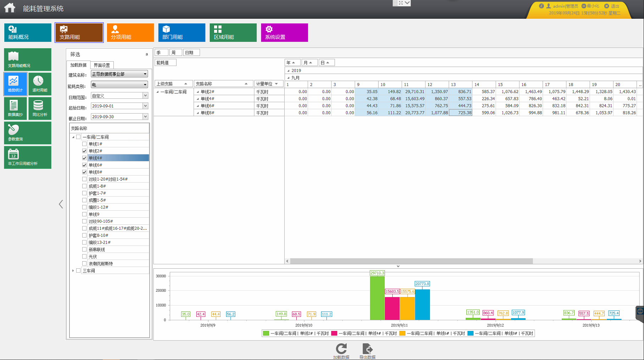Click the home icon in title bar
The height and width of the screenshot is (360, 644).
(10, 8)
